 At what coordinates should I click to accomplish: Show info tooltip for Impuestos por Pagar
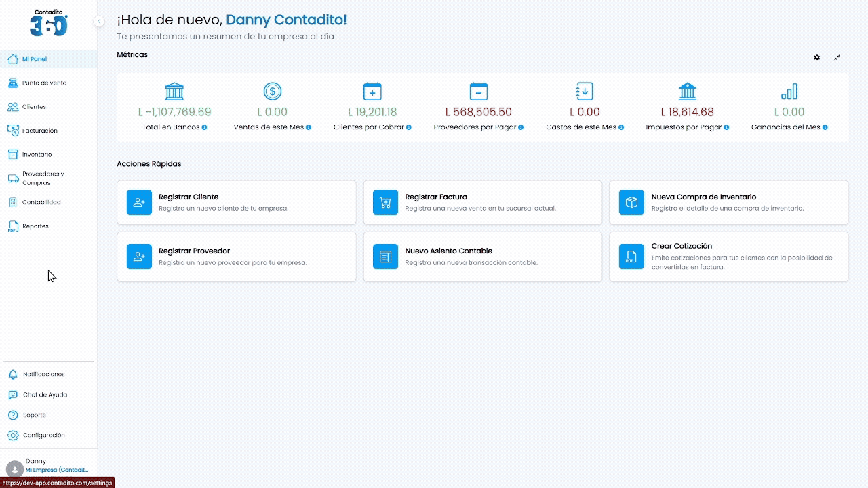click(726, 127)
